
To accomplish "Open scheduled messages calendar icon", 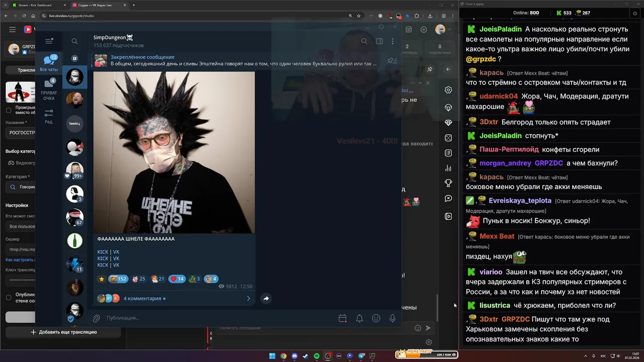I will tap(343, 318).
